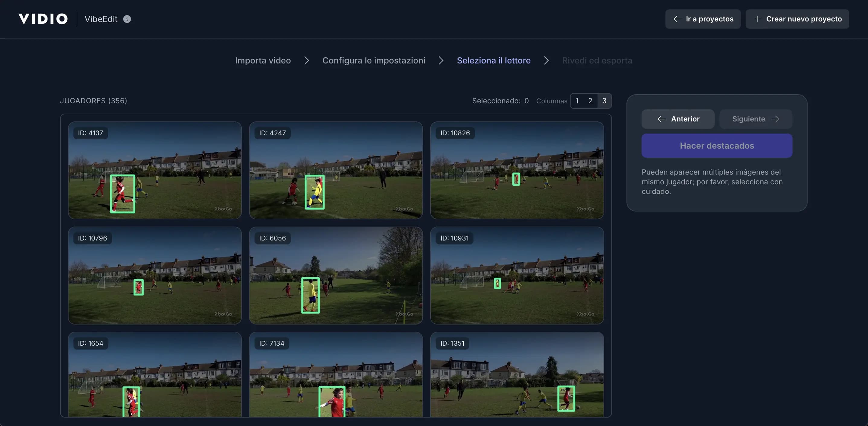Go to the Importa video step
Image resolution: width=868 pixels, height=426 pixels.
pyautogui.click(x=263, y=60)
